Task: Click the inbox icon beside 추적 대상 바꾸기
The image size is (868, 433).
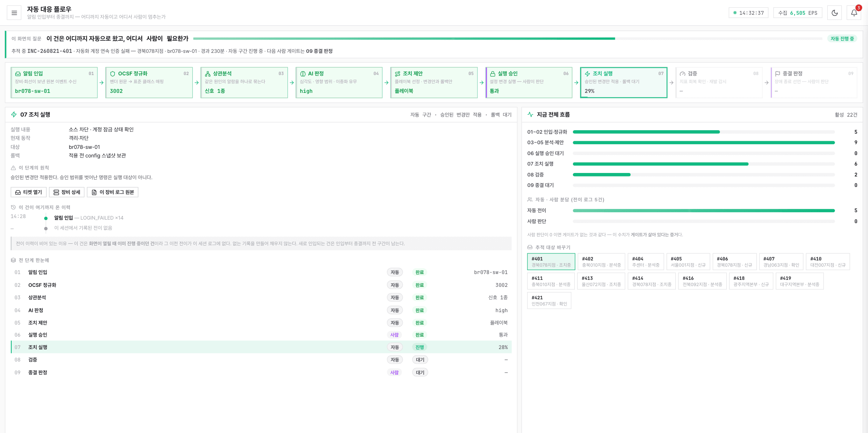Action: click(530, 248)
